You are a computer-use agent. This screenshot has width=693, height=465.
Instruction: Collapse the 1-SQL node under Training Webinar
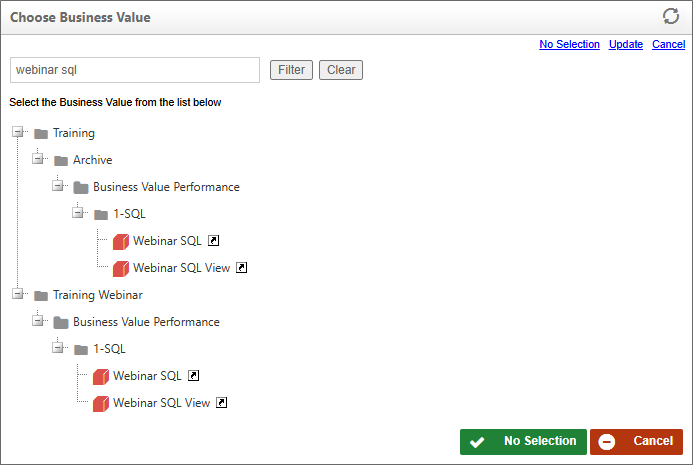pos(57,347)
